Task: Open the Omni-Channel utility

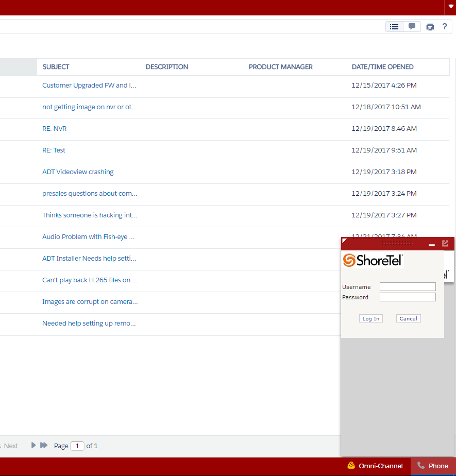Action: tap(375, 466)
